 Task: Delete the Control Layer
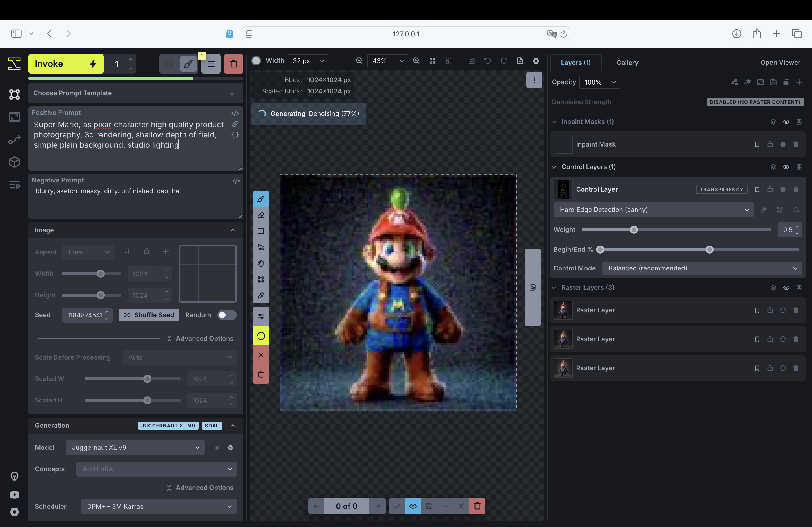(796, 189)
